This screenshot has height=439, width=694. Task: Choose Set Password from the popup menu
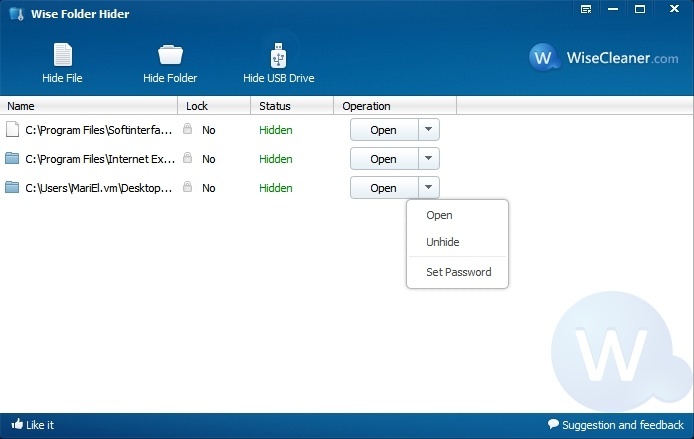coord(457,272)
